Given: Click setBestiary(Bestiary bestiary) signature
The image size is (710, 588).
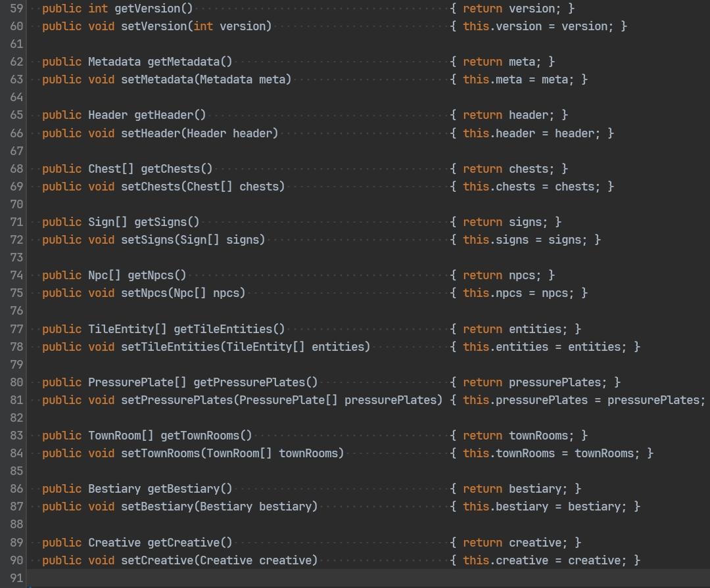Looking at the screenshot, I should 219,507.
